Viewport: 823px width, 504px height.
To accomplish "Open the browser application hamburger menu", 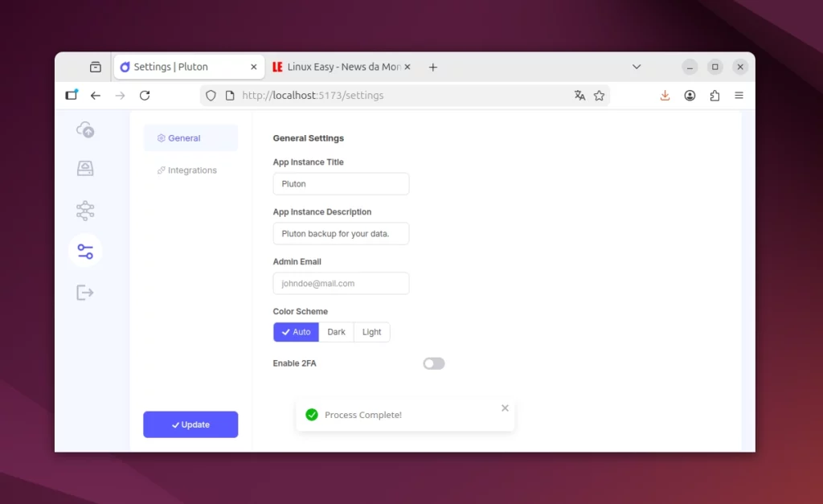I will (739, 96).
